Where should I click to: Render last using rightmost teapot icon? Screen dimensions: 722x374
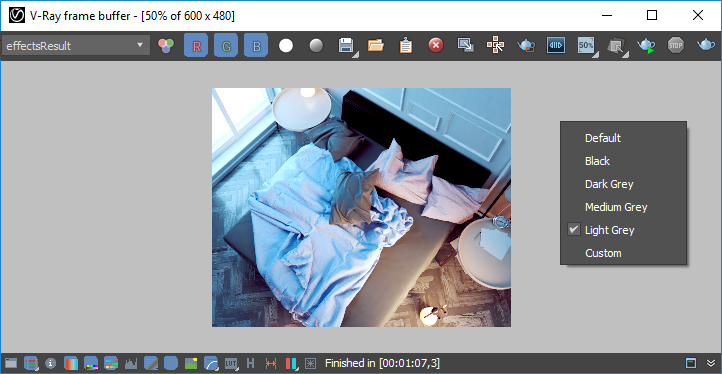[705, 45]
